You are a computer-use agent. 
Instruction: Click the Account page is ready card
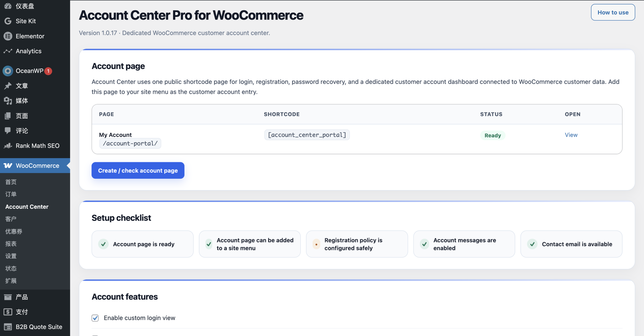click(x=143, y=244)
